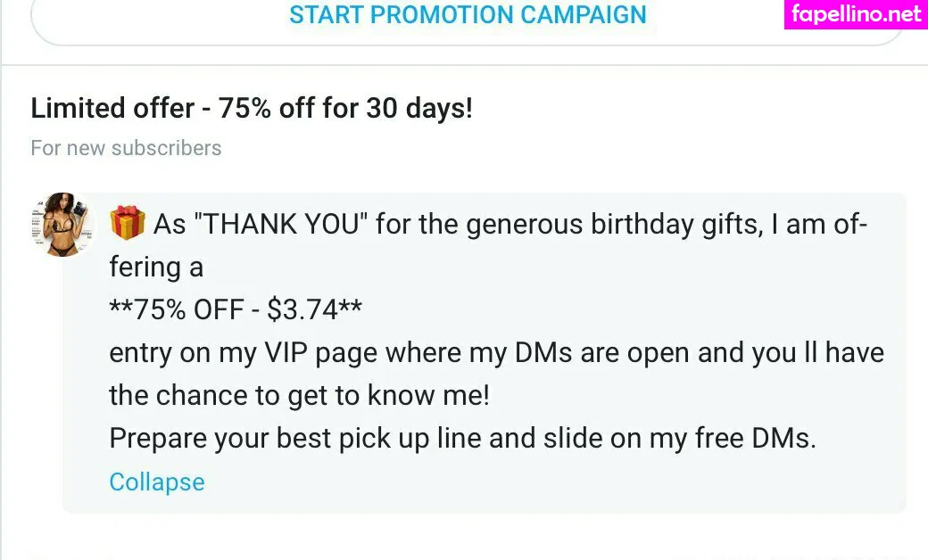Click the fapellino.net watermark badge

(856, 14)
